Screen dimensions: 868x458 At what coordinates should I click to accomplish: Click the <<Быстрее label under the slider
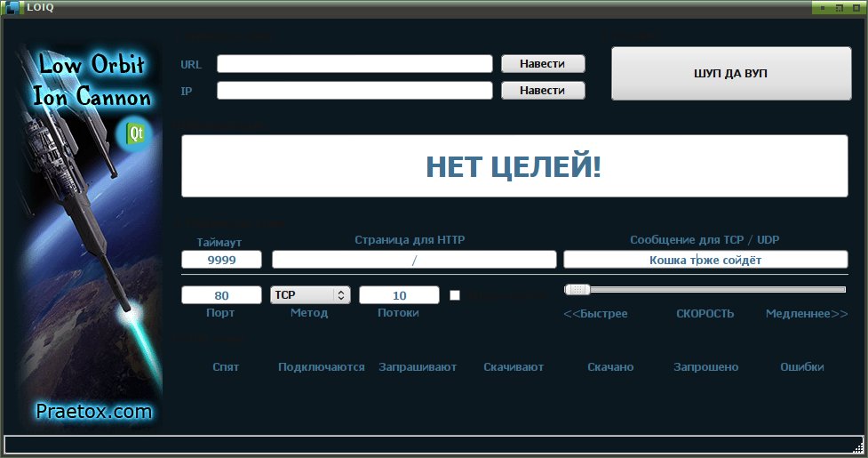(595, 313)
